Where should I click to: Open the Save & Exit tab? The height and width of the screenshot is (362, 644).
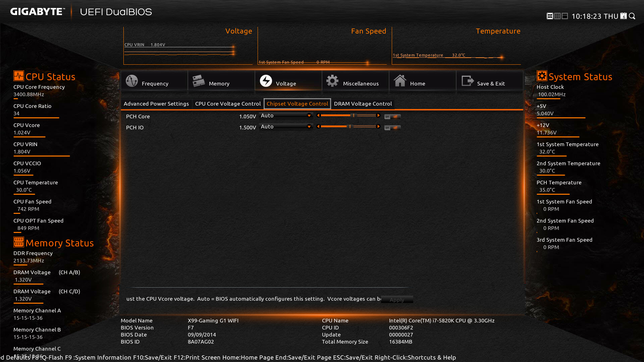490,81
